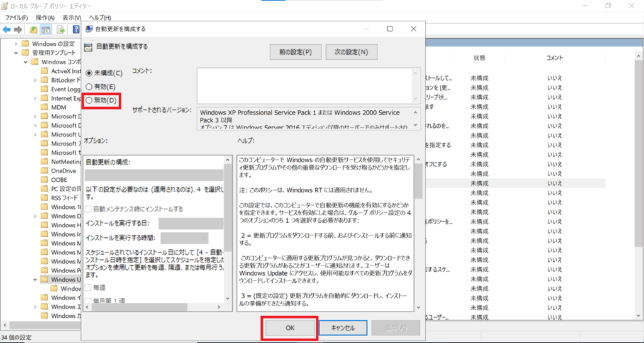644x343 pixels.
Task: Click the Up one level folder icon
Action: coord(33,30)
